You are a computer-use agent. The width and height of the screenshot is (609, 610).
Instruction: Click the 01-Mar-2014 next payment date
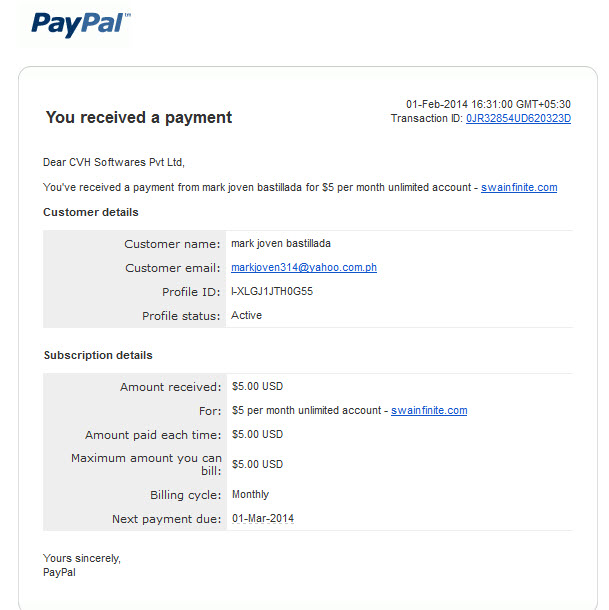263,518
